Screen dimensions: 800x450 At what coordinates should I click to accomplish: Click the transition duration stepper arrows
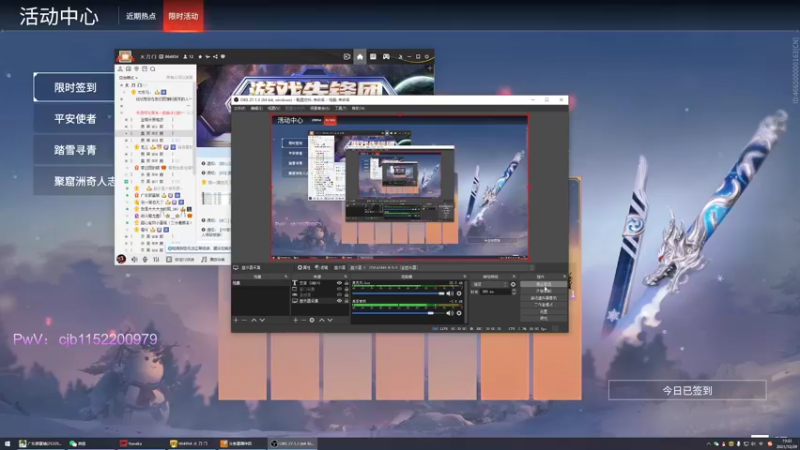[x=513, y=292]
